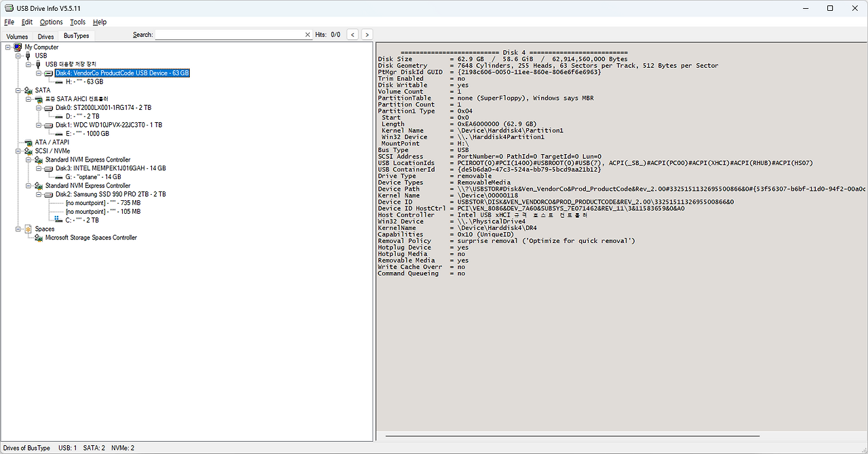
Task: Go to next search hit
Action: [x=367, y=34]
